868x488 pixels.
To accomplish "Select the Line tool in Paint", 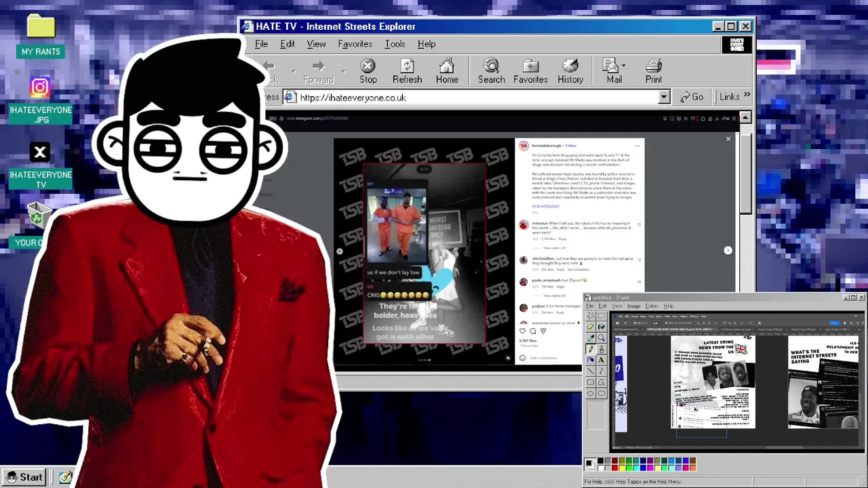I will click(591, 371).
